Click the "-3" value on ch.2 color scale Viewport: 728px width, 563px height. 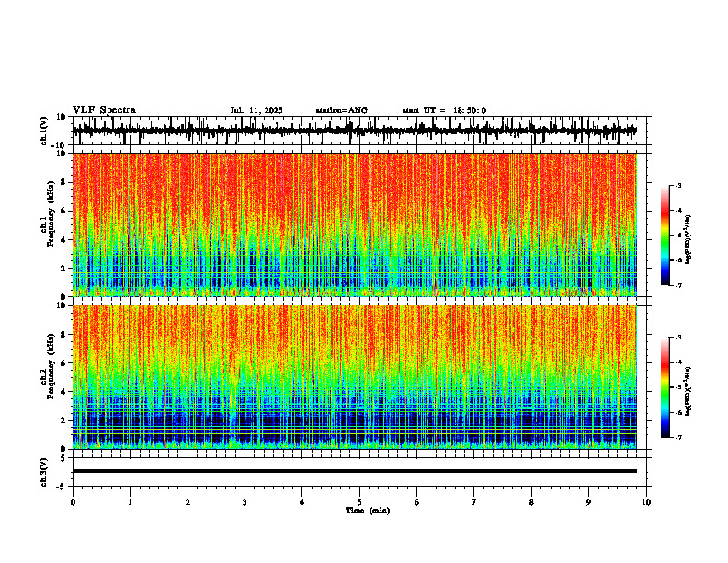pos(677,338)
